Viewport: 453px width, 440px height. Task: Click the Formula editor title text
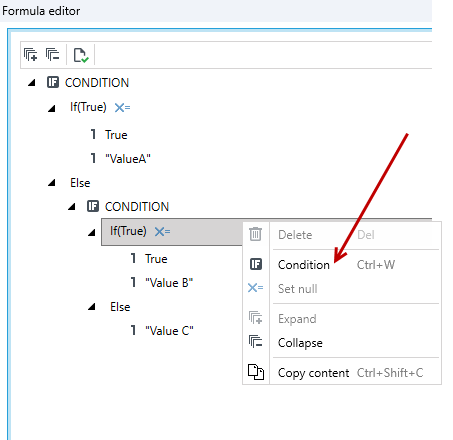(41, 11)
